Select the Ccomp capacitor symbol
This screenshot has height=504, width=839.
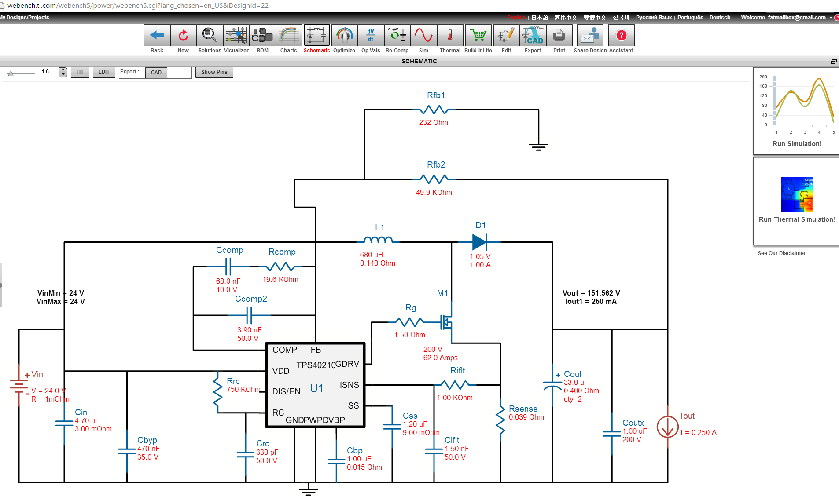click(228, 267)
